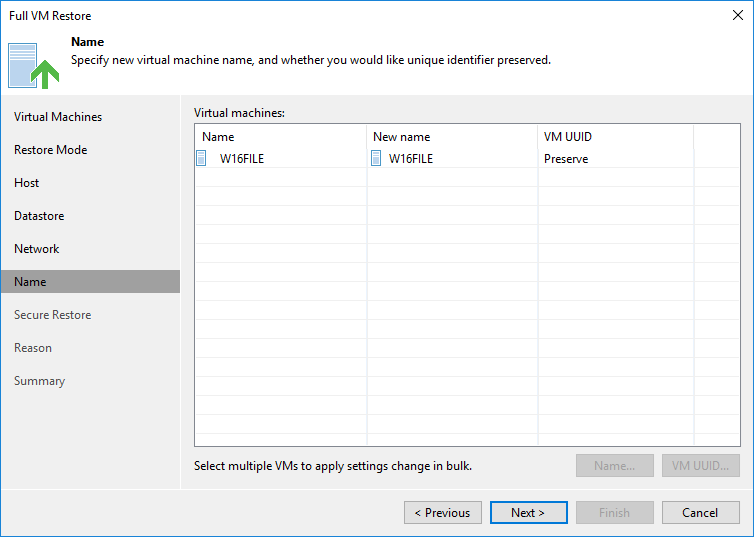Screen dimensions: 754x537
Task: Close the Full VM Restore dialog
Action: tap(738, 15)
